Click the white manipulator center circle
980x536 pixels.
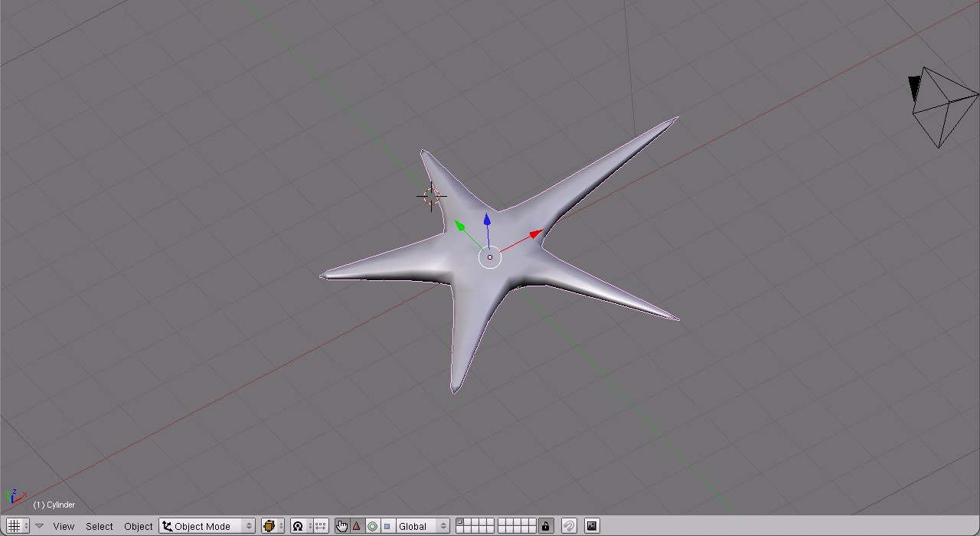490,257
